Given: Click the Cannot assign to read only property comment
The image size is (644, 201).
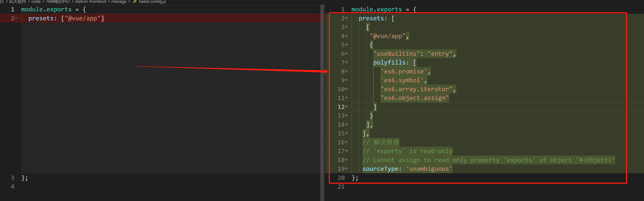Looking at the screenshot, I should click(489, 160).
